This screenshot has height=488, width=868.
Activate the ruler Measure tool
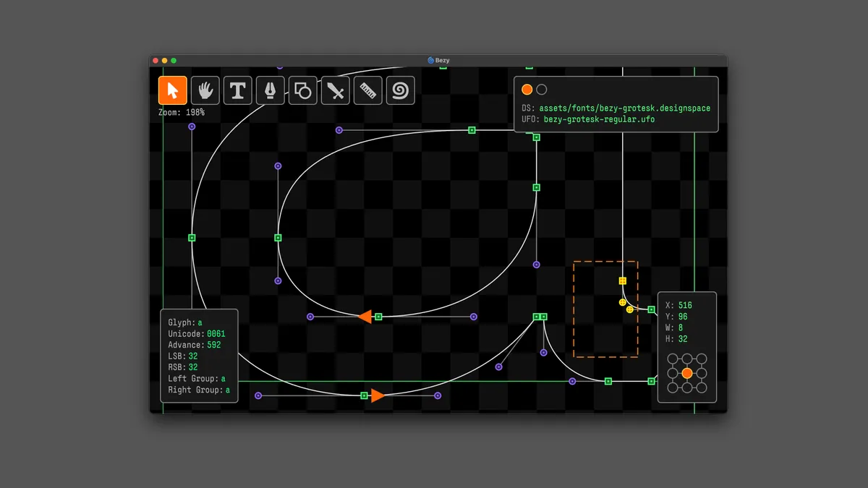tap(368, 90)
